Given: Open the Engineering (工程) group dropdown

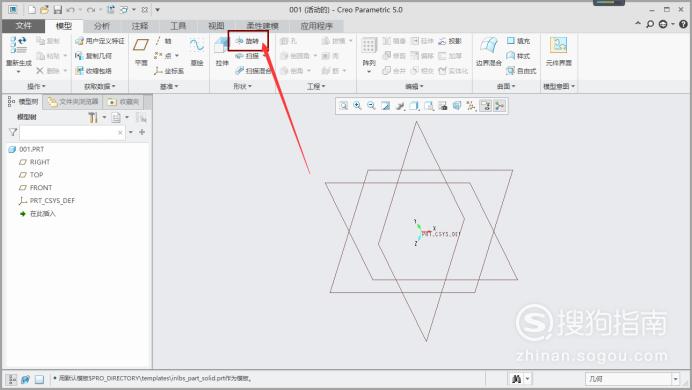Looking at the screenshot, I should tap(316, 86).
